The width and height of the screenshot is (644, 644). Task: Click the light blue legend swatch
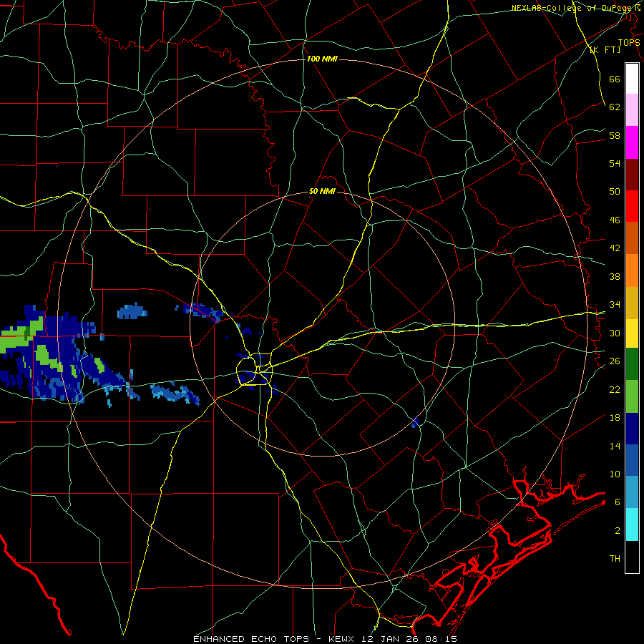[632, 492]
